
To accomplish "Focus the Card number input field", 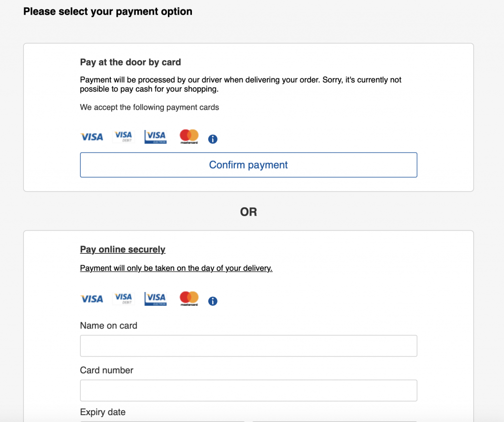I will click(249, 390).
